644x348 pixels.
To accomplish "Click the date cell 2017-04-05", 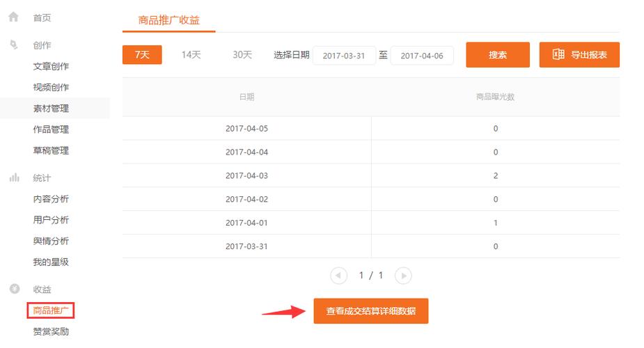I will (247, 129).
